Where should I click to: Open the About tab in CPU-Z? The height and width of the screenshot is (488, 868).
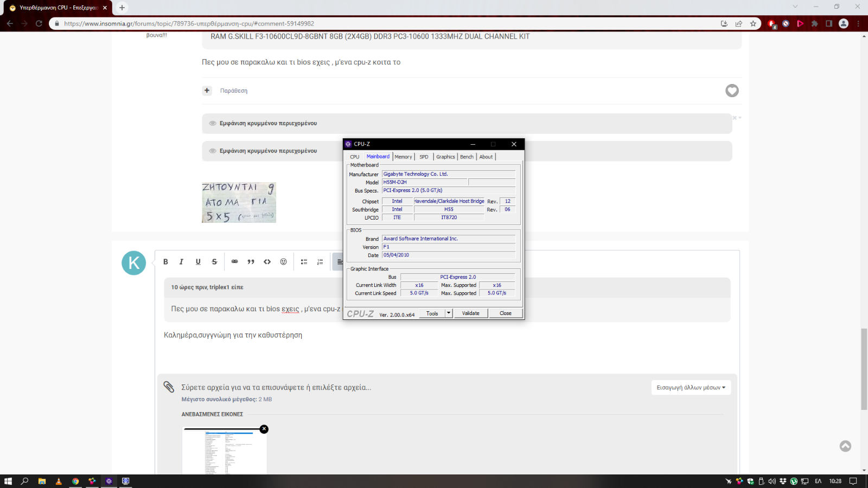pos(486,157)
